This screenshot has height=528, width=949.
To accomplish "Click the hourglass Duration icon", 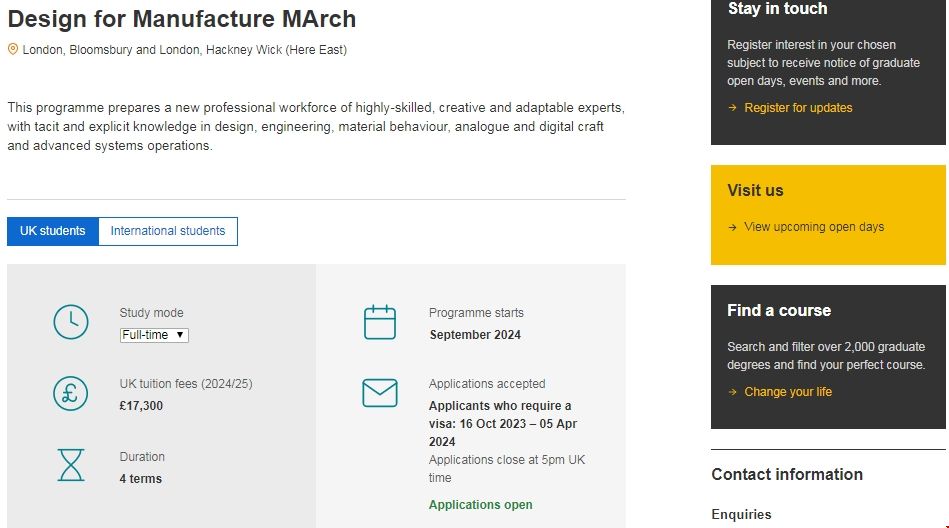I will 71,465.
